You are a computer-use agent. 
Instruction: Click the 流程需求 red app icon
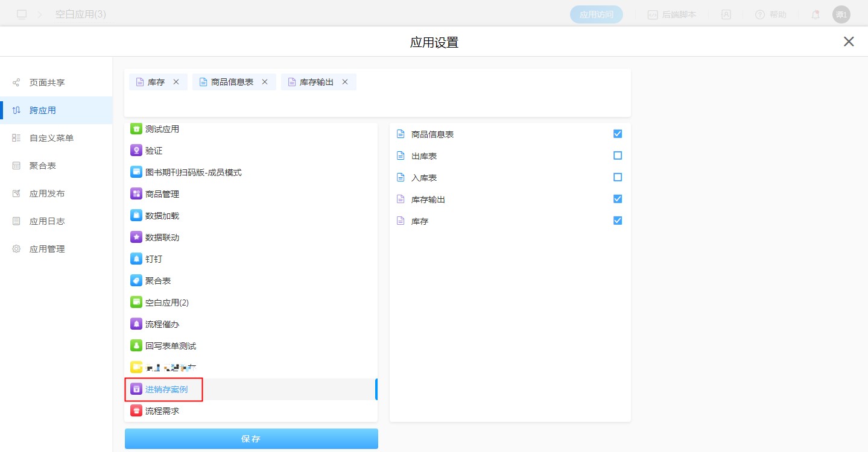pyautogui.click(x=136, y=411)
